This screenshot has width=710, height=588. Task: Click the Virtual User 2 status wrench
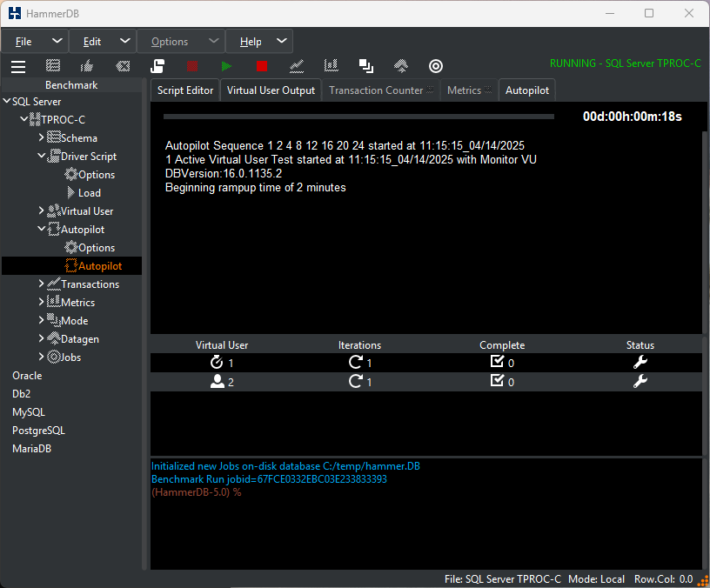pyautogui.click(x=640, y=382)
